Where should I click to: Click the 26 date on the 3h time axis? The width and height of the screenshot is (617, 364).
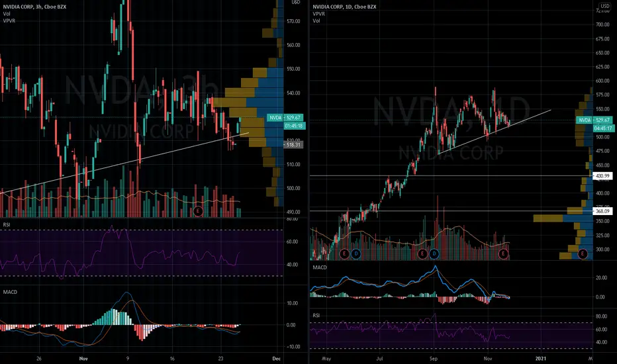[38, 359]
